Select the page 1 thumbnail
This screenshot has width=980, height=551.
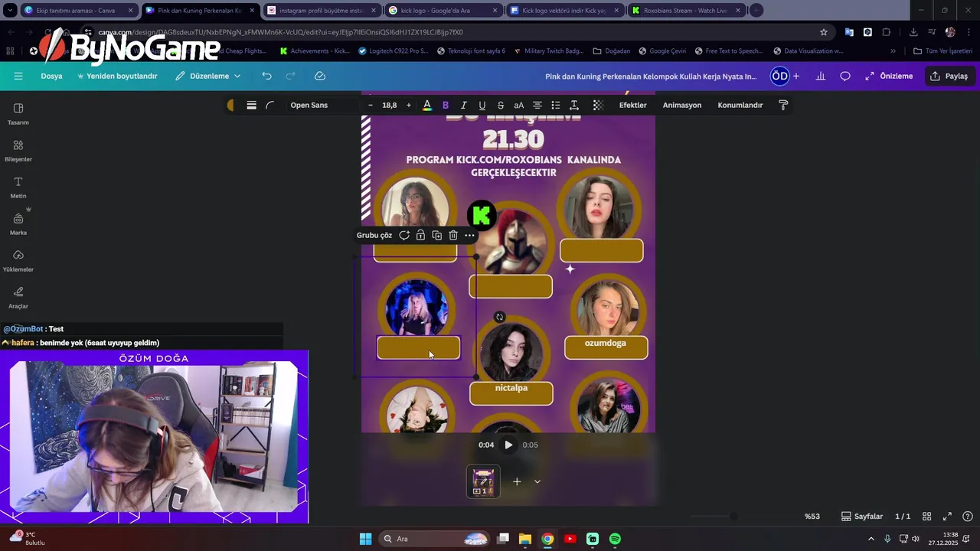tap(483, 481)
